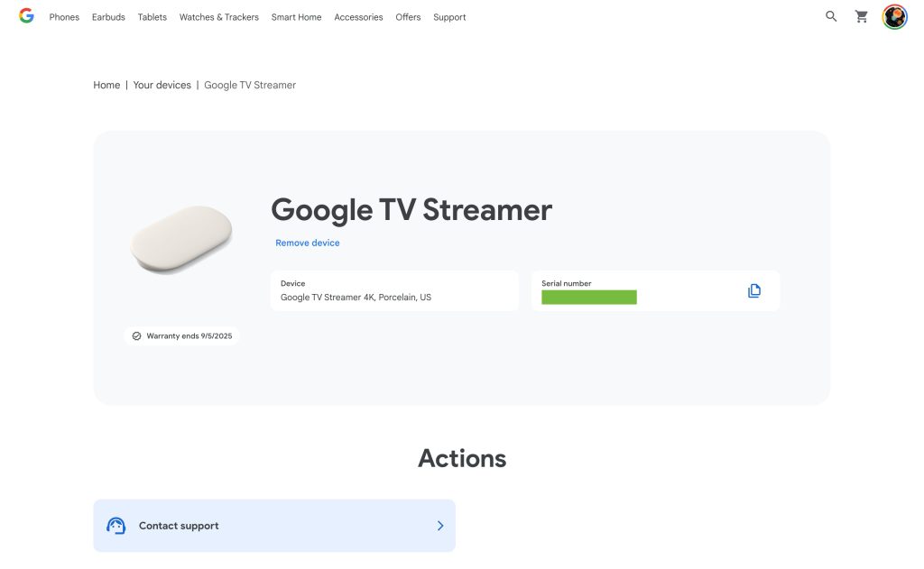Image resolution: width=924 pixels, height=569 pixels.
Task: View the Offers page
Action: [x=408, y=16]
